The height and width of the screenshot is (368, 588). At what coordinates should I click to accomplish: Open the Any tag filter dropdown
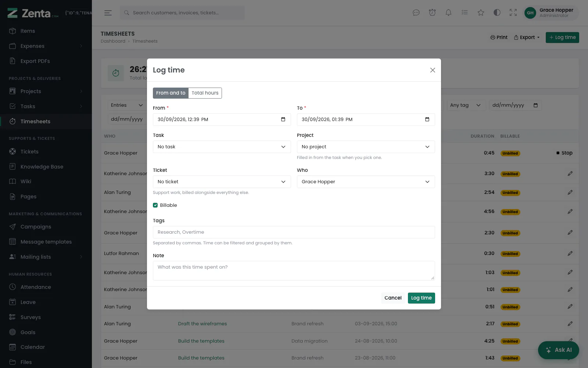(466, 105)
